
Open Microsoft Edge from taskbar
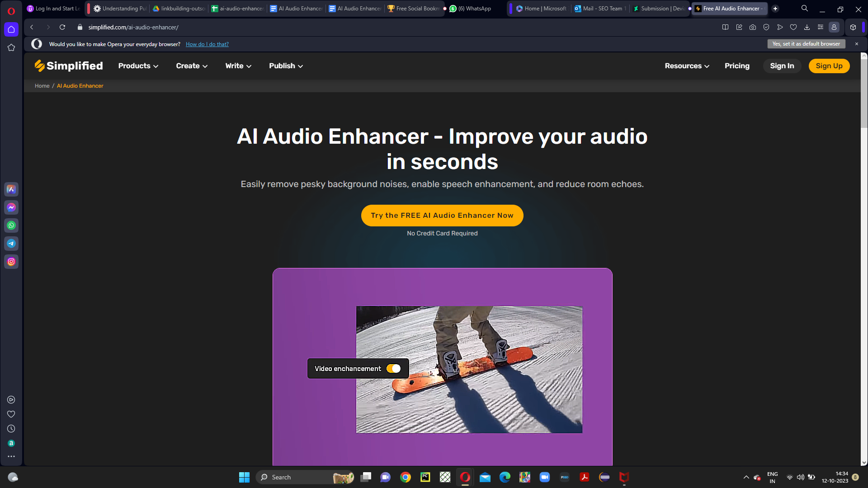pyautogui.click(x=505, y=477)
